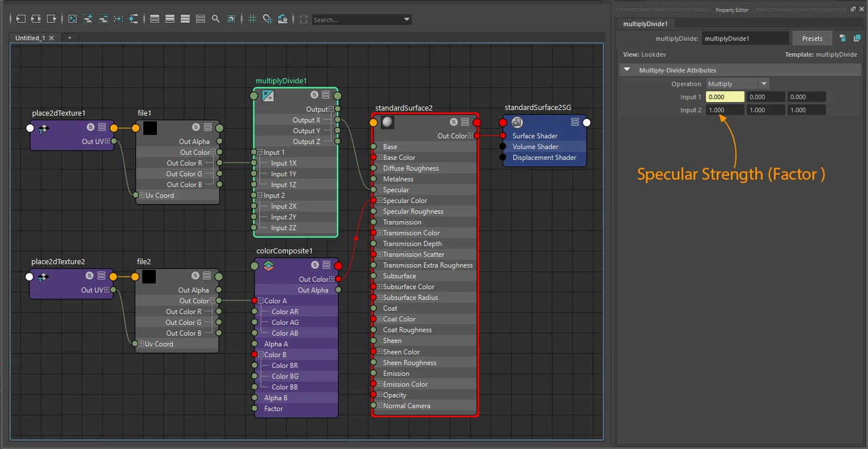
Task: Click the output connections toolbar icon
Action: click(x=52, y=19)
